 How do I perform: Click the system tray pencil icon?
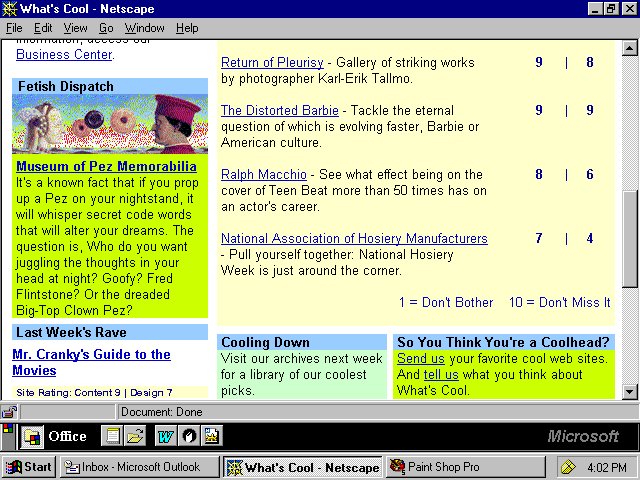pos(568,467)
